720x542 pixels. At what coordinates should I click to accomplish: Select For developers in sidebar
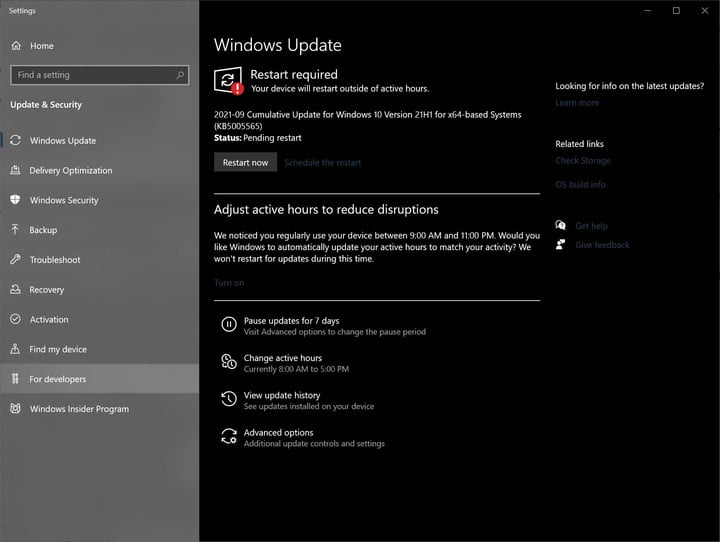pyautogui.click(x=100, y=379)
